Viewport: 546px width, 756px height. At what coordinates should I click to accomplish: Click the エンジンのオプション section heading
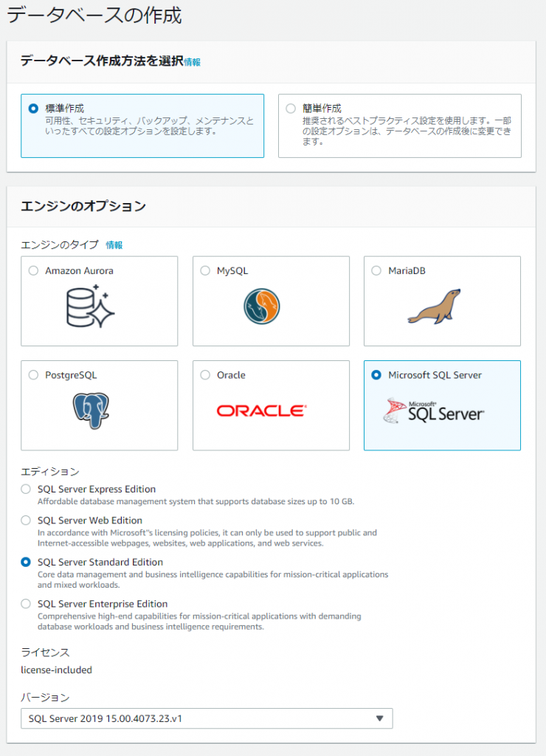tap(83, 207)
